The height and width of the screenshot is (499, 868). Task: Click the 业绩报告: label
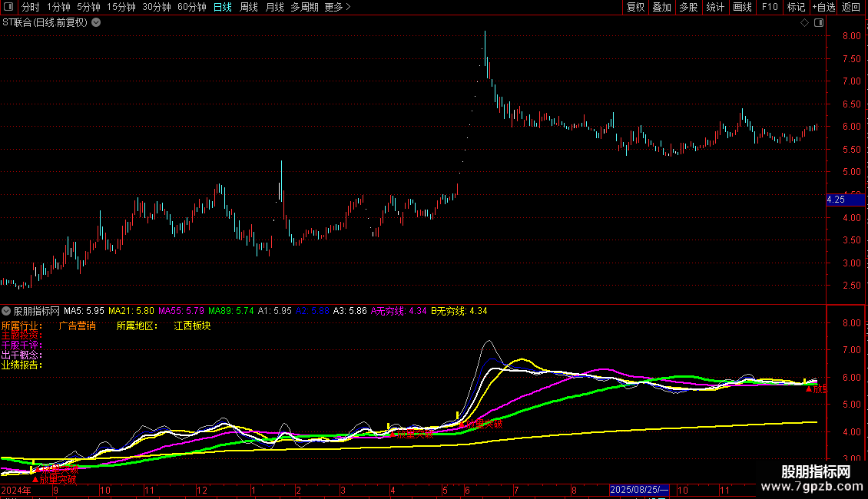[22, 365]
